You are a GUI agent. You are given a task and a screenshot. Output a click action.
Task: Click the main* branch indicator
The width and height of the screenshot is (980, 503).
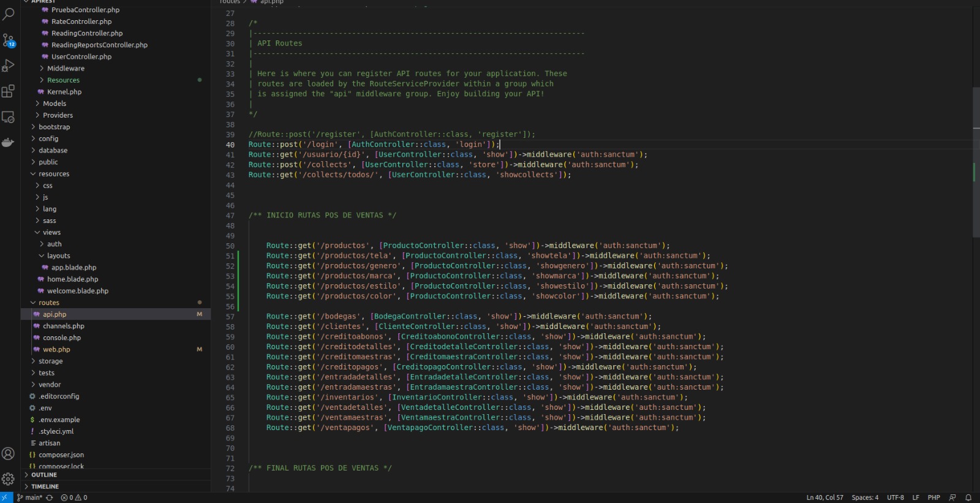tap(30, 497)
